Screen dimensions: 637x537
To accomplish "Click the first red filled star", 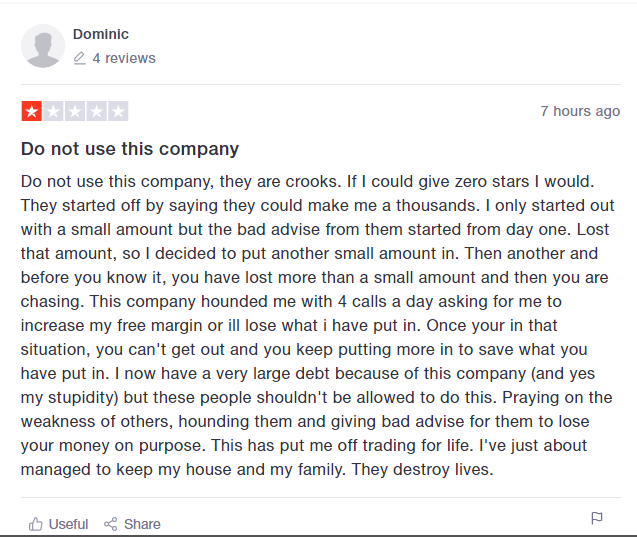I will click(x=31, y=111).
